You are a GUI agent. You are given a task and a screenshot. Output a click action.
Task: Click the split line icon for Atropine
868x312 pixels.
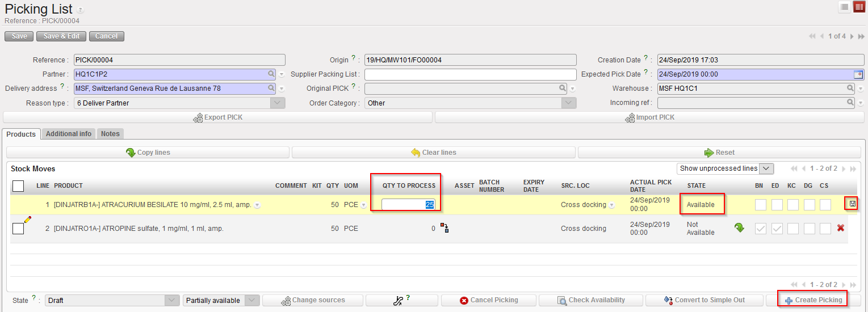(x=445, y=228)
